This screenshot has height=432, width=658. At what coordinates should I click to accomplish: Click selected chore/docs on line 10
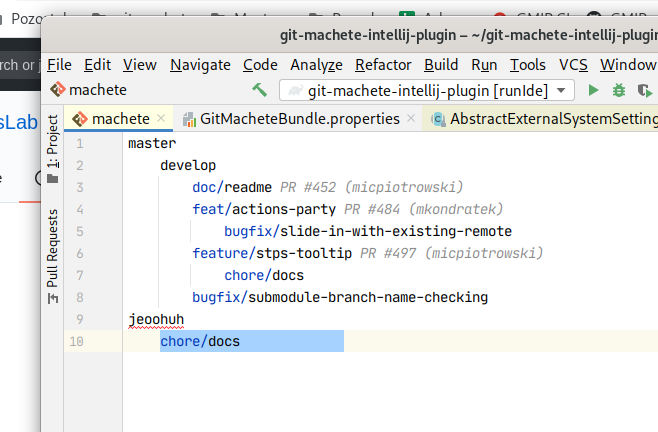200,341
